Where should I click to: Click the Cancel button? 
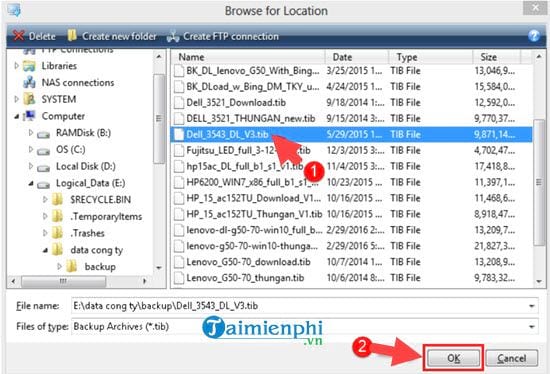[x=512, y=358]
